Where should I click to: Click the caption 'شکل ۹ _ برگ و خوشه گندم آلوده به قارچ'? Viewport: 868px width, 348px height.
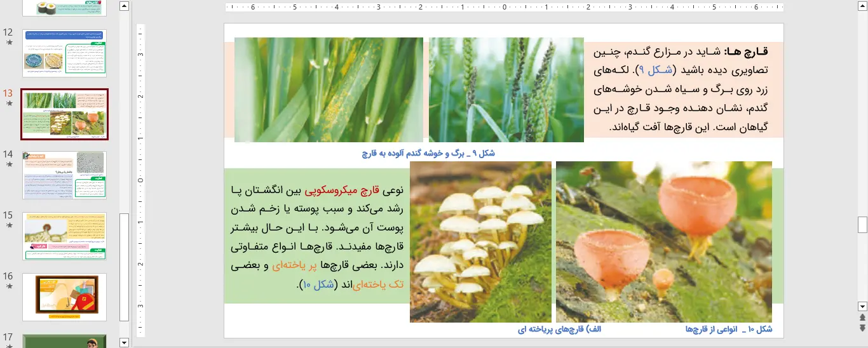[428, 153]
